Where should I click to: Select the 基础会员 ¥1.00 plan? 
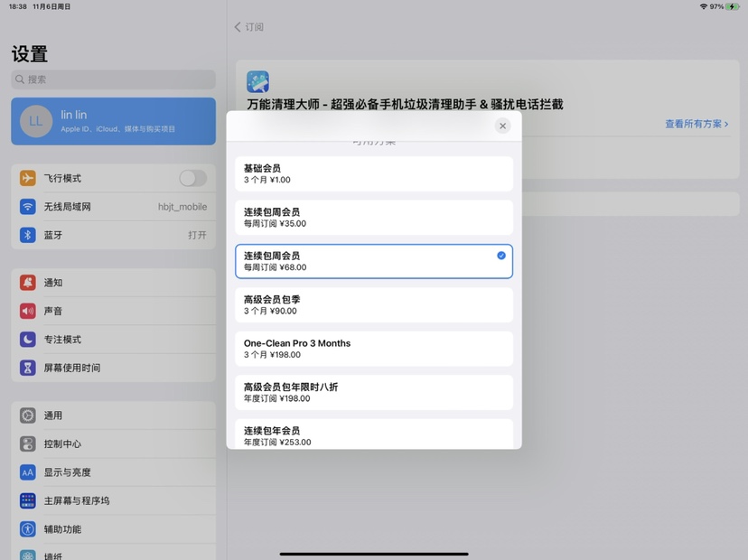pyautogui.click(x=373, y=173)
